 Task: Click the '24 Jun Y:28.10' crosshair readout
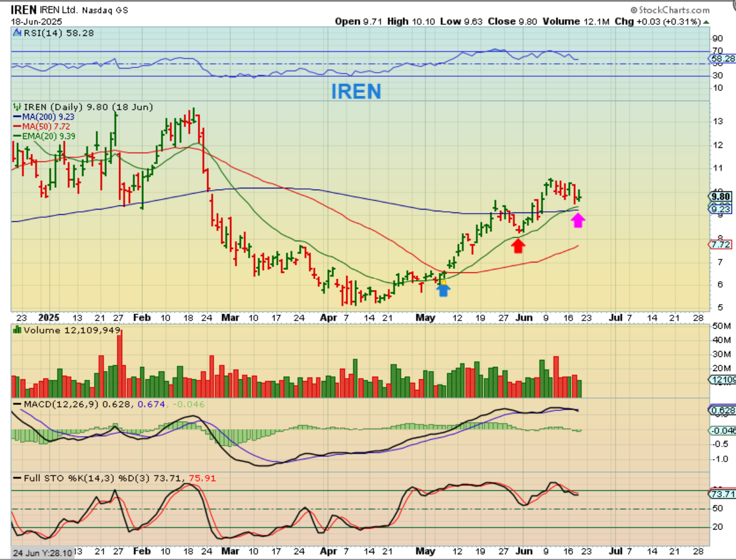click(42, 553)
